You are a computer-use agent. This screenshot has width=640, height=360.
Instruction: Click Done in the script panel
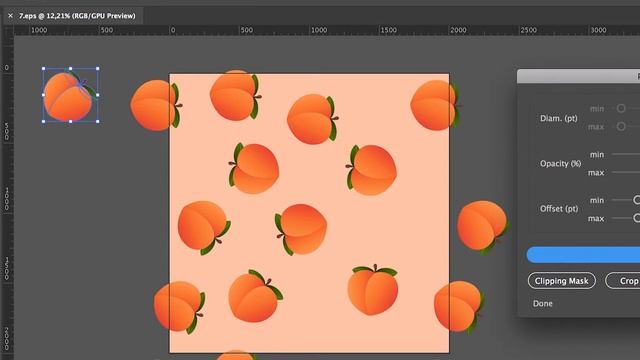pos(542,304)
